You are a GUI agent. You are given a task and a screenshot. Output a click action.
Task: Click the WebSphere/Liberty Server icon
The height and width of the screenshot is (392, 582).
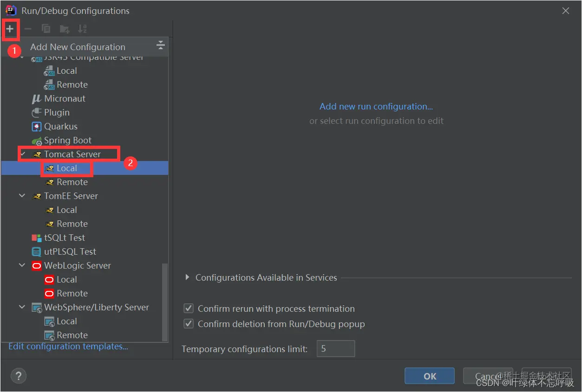(x=37, y=308)
